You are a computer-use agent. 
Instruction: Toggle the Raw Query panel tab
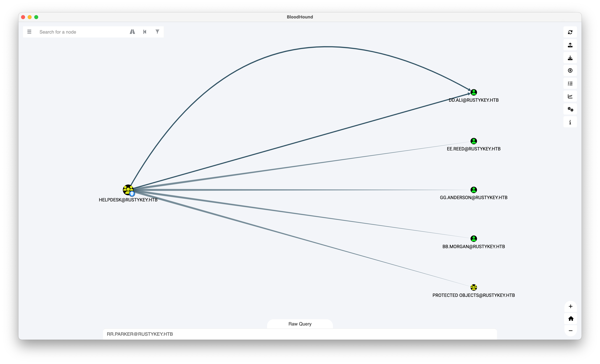point(300,324)
